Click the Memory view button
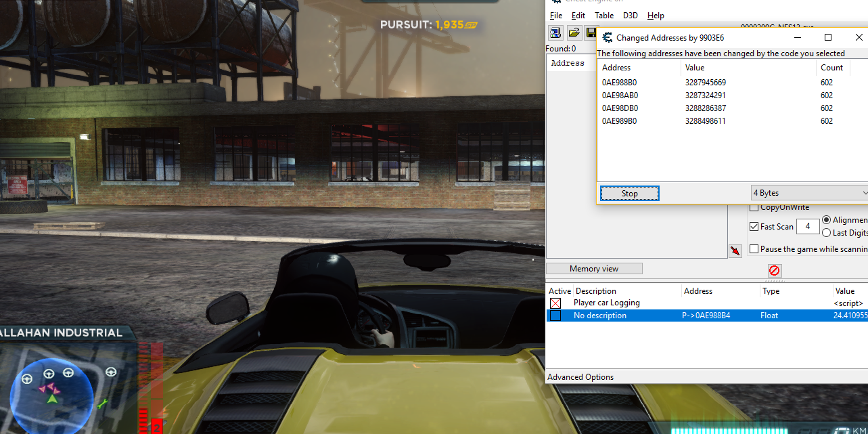Viewport: 868px width, 434px height. tap(594, 269)
